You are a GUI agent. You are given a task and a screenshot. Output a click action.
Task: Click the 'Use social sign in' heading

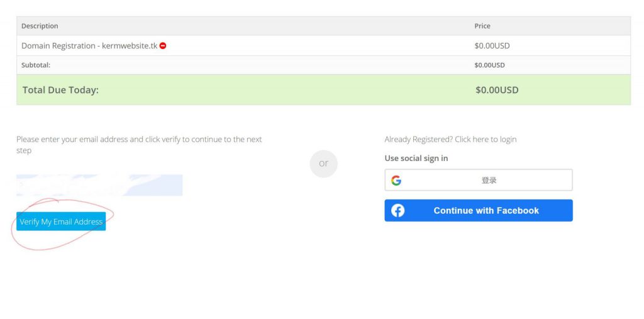pos(416,159)
